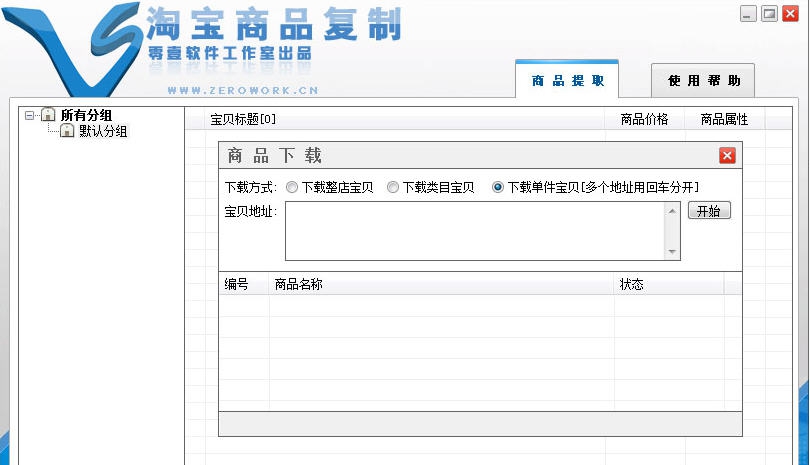Close the 淘宝商品复制 application window
This screenshot has width=810, height=465.
click(x=790, y=13)
